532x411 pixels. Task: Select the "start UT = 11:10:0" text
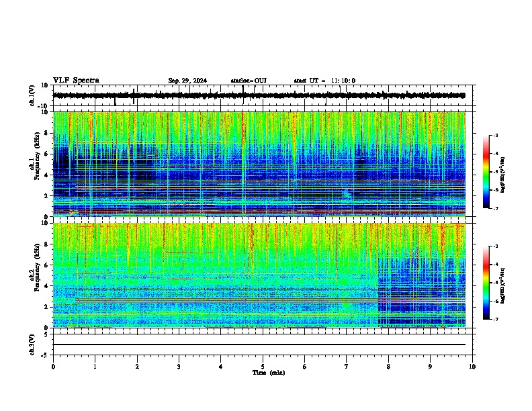pos(324,81)
